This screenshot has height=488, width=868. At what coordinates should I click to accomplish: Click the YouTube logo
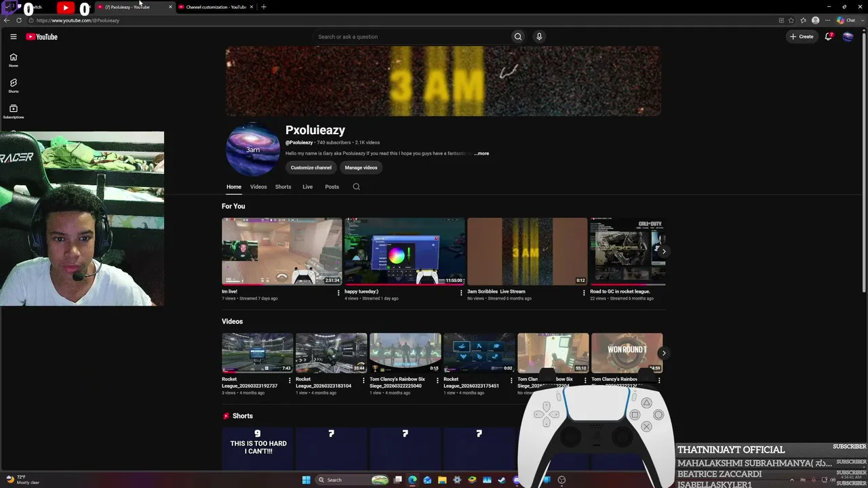tap(42, 37)
